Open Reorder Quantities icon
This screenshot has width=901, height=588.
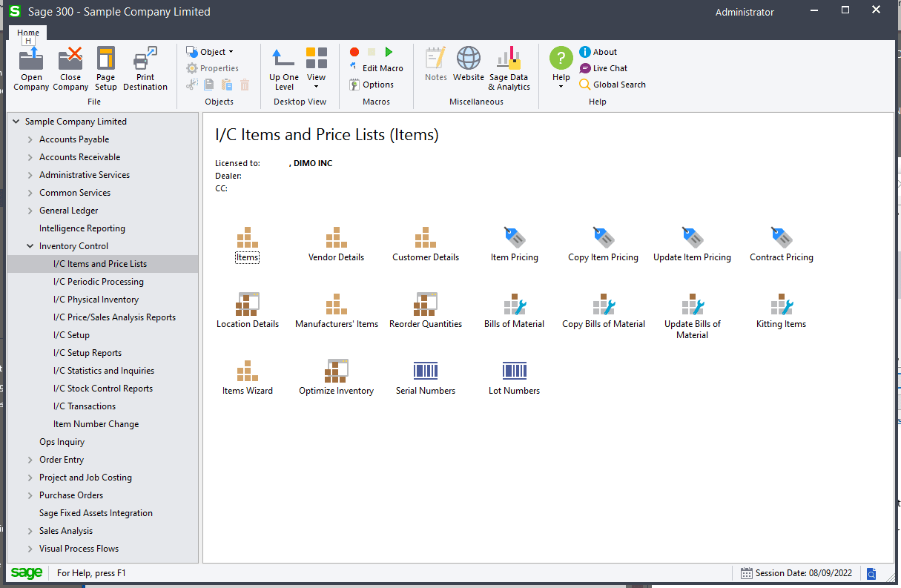pyautogui.click(x=426, y=305)
